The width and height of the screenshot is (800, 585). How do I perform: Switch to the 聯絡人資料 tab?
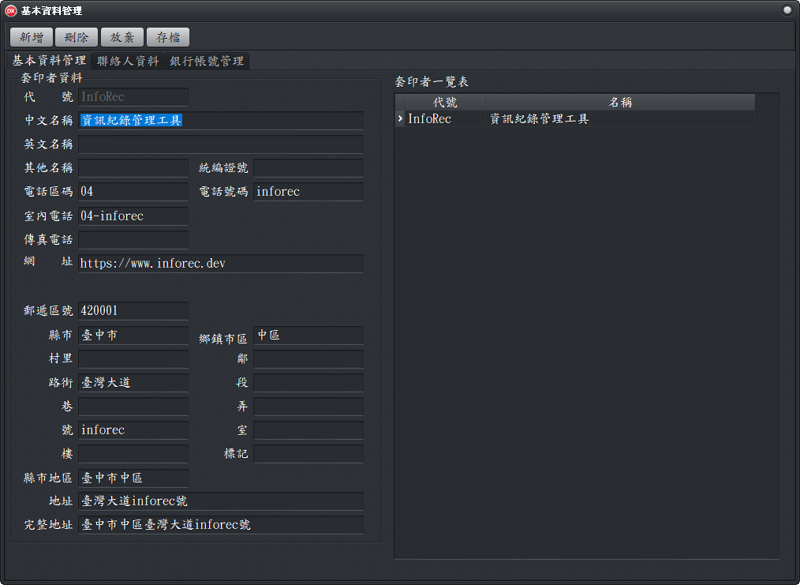[x=127, y=61]
